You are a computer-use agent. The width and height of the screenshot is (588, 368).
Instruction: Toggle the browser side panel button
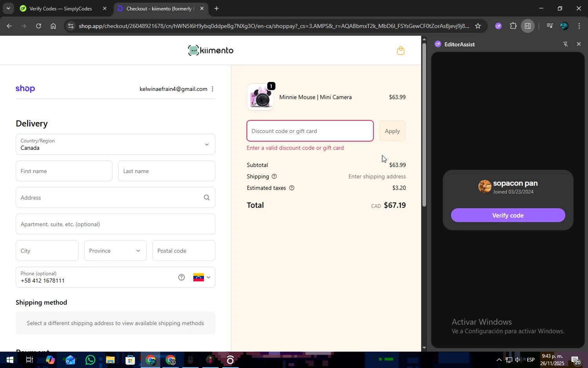point(528,26)
